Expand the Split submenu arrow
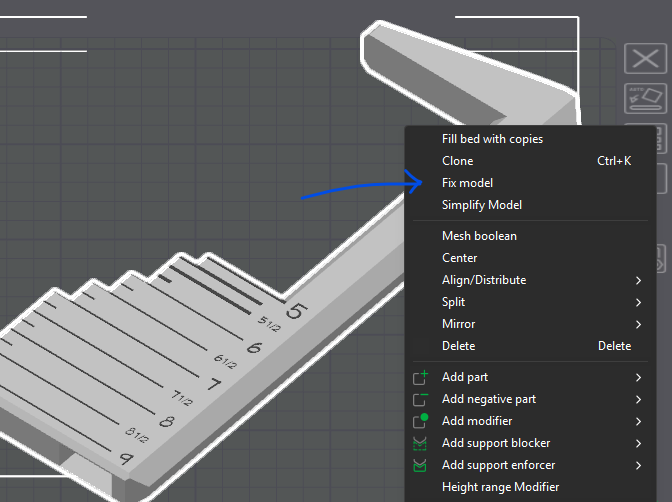The height and width of the screenshot is (502, 672). (x=639, y=302)
